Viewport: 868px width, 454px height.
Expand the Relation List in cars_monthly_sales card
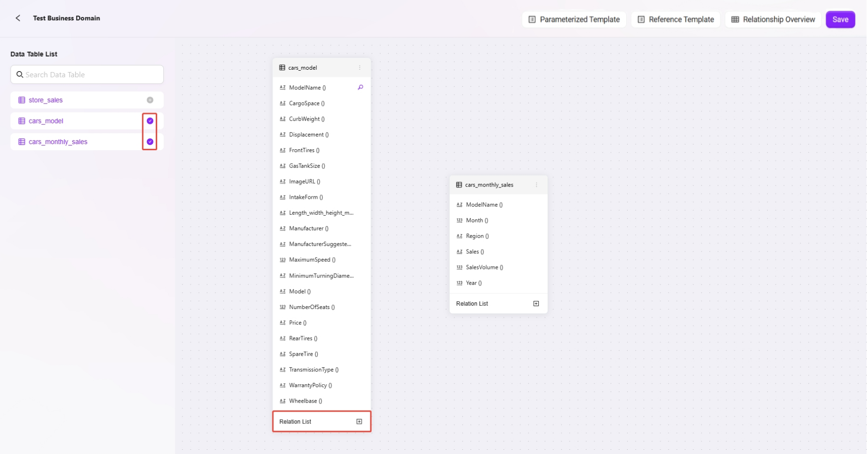pyautogui.click(x=536, y=304)
